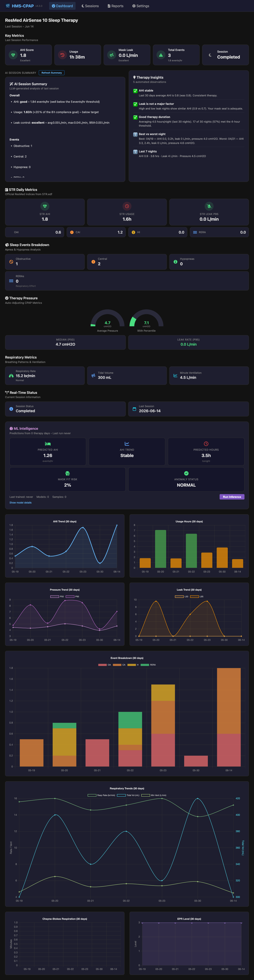
Task: Click the 06-14 bar in Event Breakdown chart
Action: pos(229,717)
